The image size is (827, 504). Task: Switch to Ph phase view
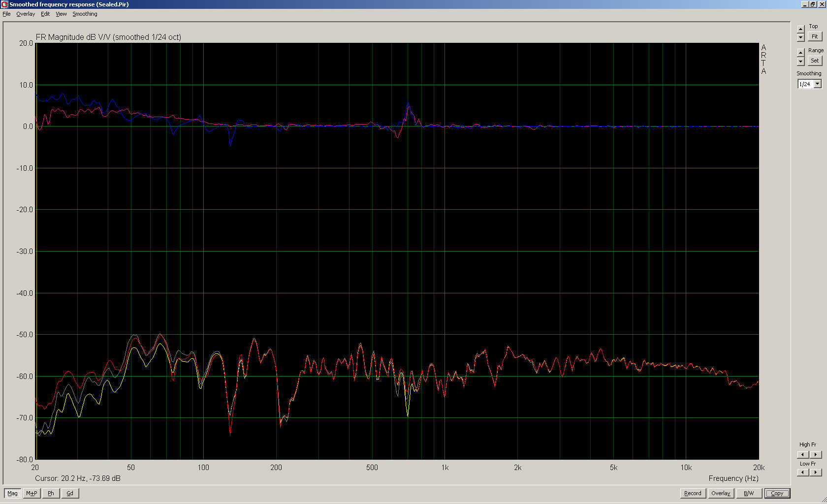pyautogui.click(x=51, y=493)
